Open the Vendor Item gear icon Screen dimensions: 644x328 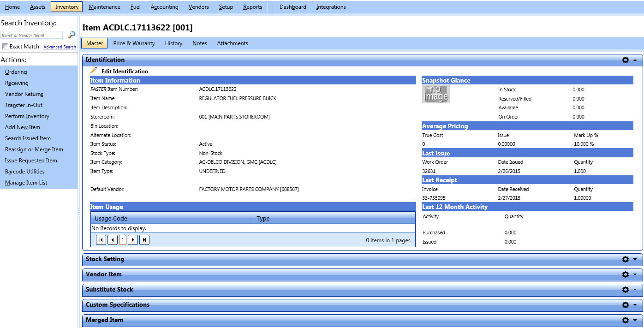point(626,274)
